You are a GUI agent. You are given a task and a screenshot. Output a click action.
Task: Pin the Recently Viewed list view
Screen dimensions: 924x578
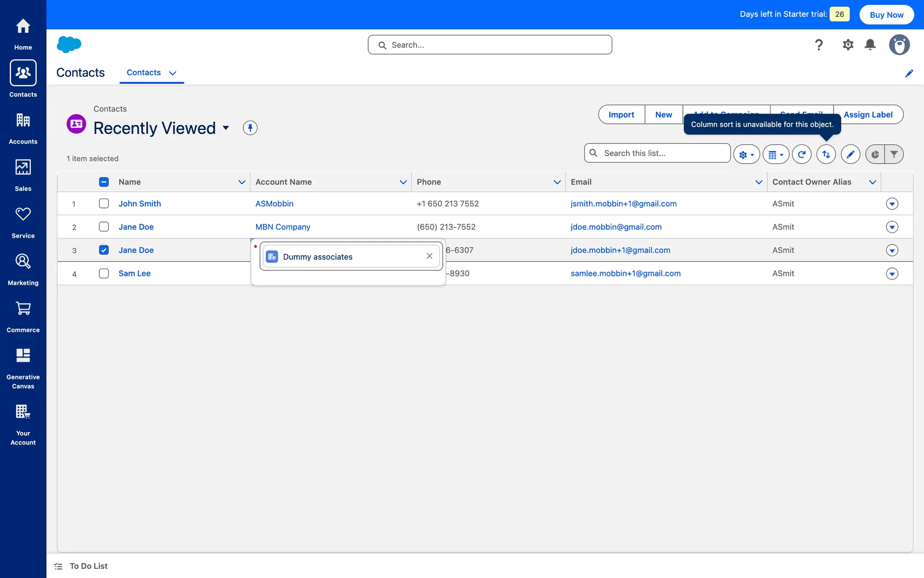point(250,128)
